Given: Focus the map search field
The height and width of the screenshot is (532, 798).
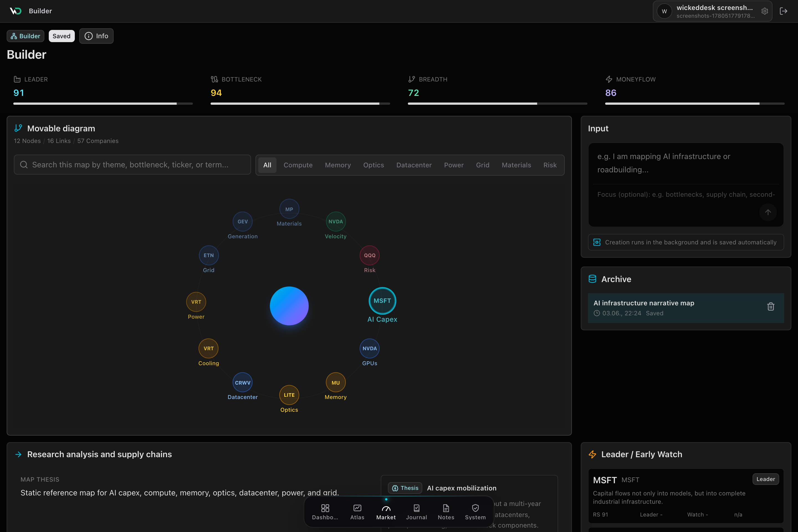Looking at the screenshot, I should coord(132,165).
